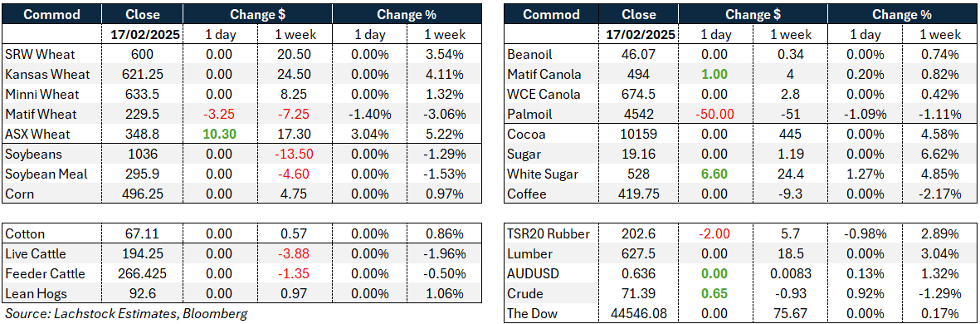Click Feeder Cattle close value 266.425

143,275
